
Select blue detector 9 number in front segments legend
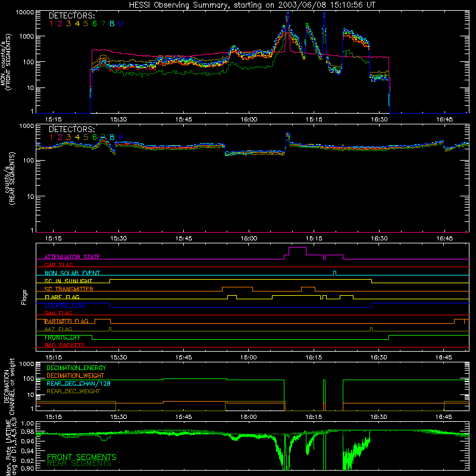121,24
